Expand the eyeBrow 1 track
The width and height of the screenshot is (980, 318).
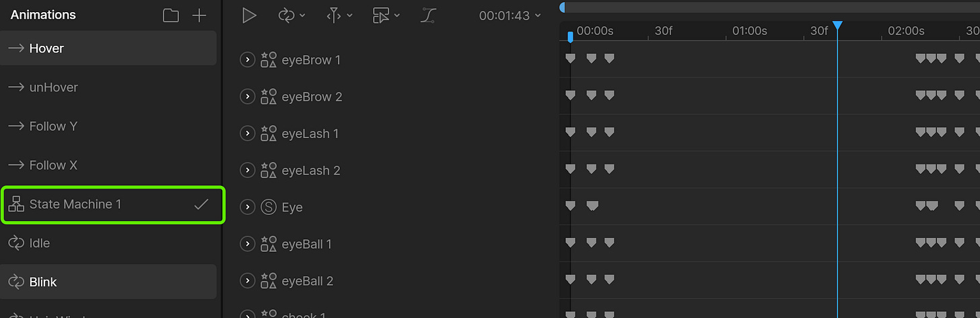coord(248,60)
